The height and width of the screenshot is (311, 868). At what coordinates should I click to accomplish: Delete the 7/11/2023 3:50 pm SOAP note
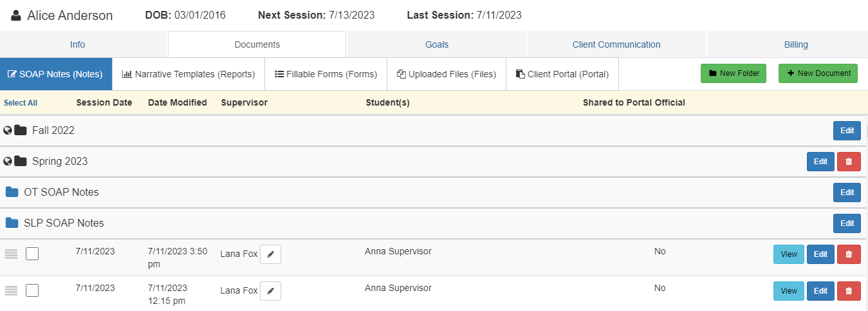849,254
